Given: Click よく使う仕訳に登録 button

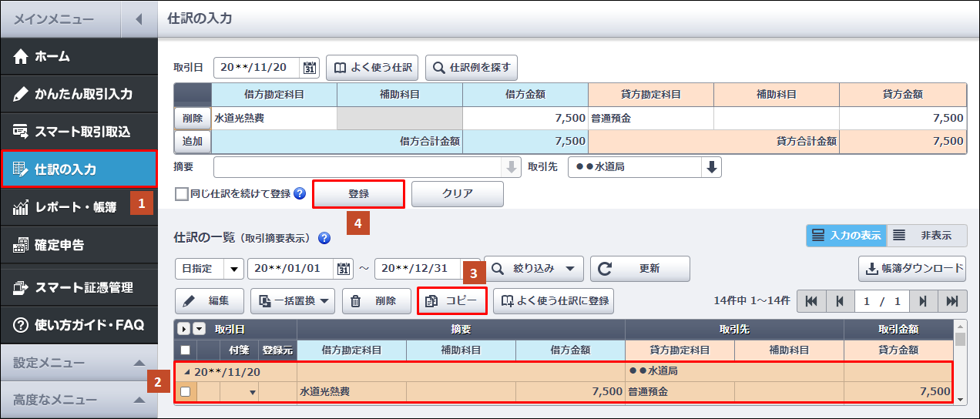Looking at the screenshot, I should [x=553, y=301].
